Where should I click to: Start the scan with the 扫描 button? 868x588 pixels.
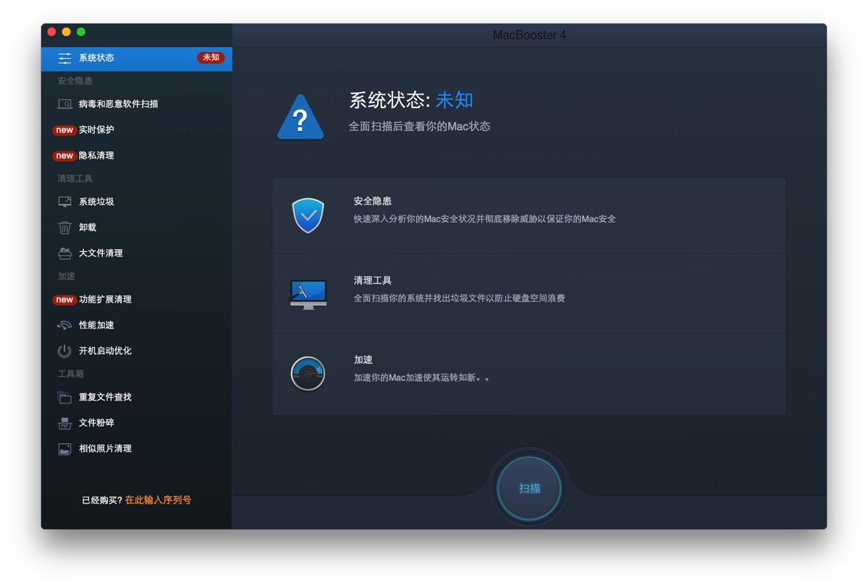(529, 488)
